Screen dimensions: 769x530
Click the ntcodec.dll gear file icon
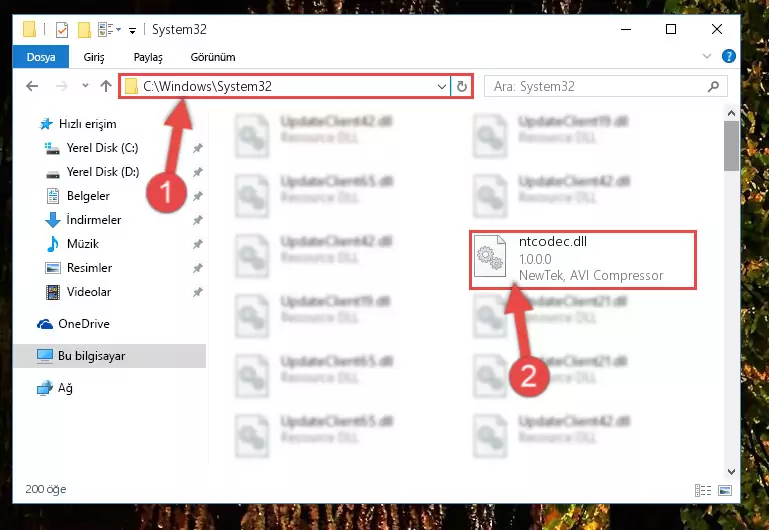point(490,256)
